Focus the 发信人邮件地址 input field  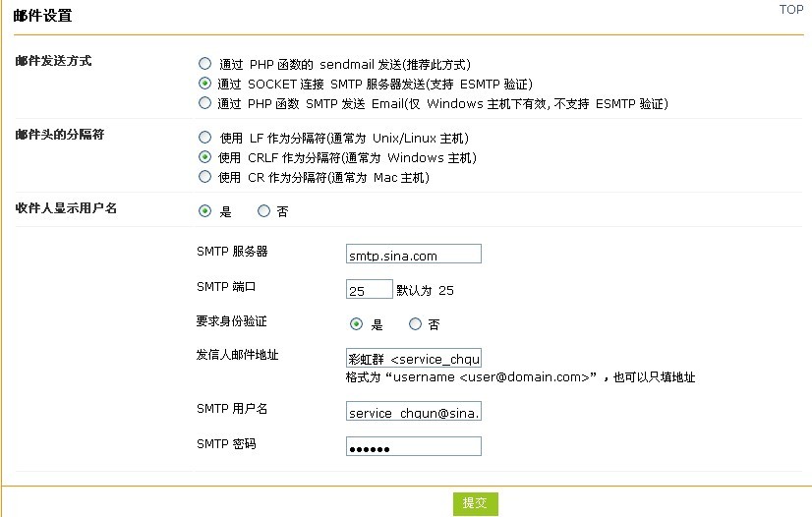pyautogui.click(x=414, y=358)
